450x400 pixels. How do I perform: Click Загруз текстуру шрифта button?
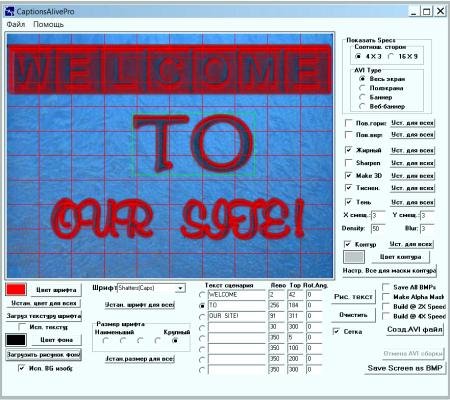coord(44,316)
